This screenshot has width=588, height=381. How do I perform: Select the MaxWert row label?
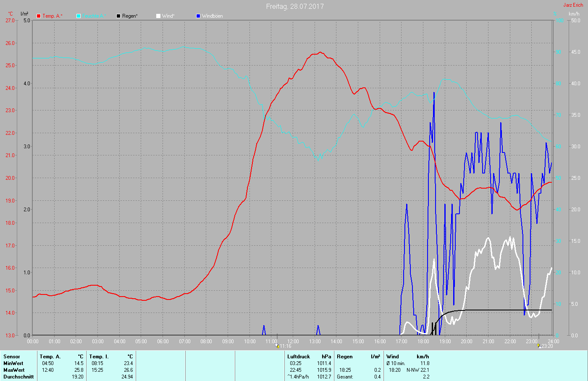[x=14, y=370]
